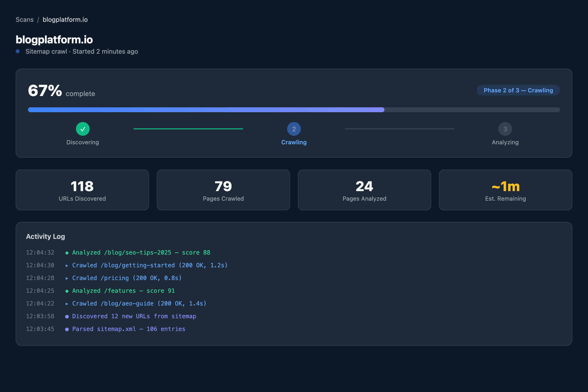The width and height of the screenshot is (588, 392).
Task: Click green diamond icon beside Analyzed /features
Action: 67,291
